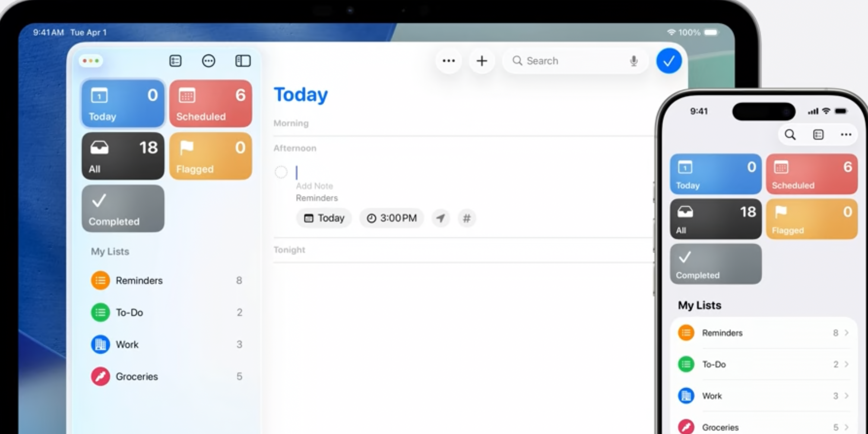
Task: Click the My Lists heading on iPhone
Action: click(x=700, y=306)
